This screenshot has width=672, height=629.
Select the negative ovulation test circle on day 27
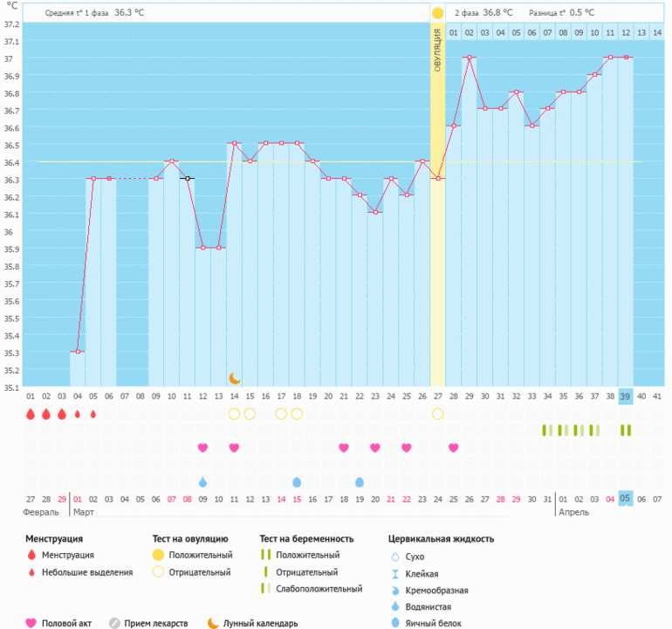pyautogui.click(x=437, y=414)
